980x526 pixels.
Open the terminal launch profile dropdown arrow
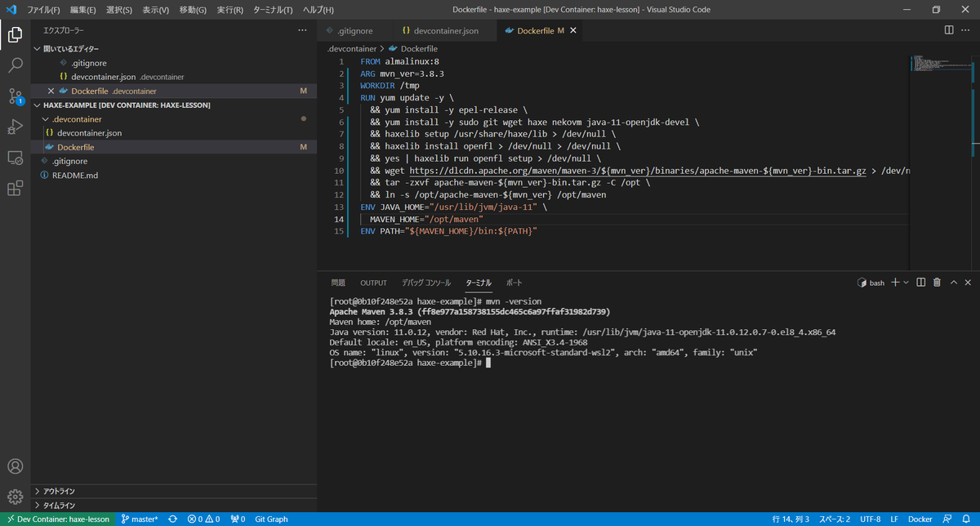point(906,283)
